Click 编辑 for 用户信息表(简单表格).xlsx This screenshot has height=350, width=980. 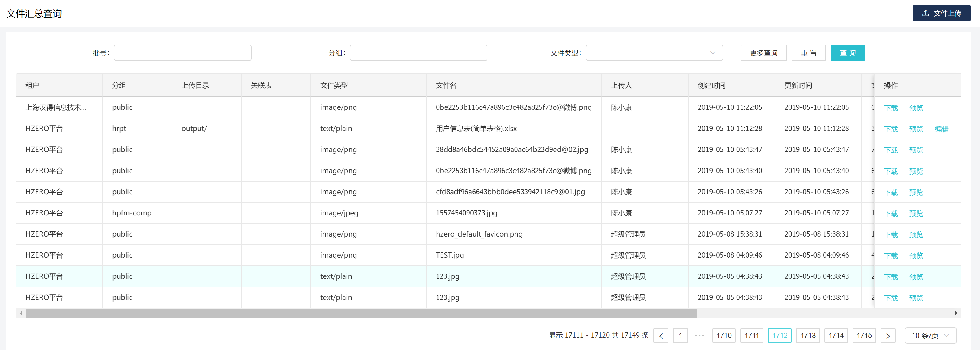pos(942,129)
